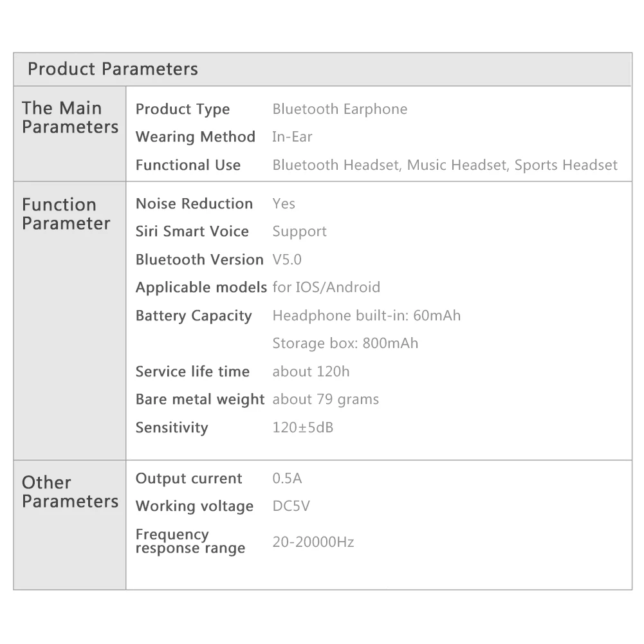Screen dimensions: 644x644
Task: Click the Sensitivity 120±5dB value
Action: 302,428
